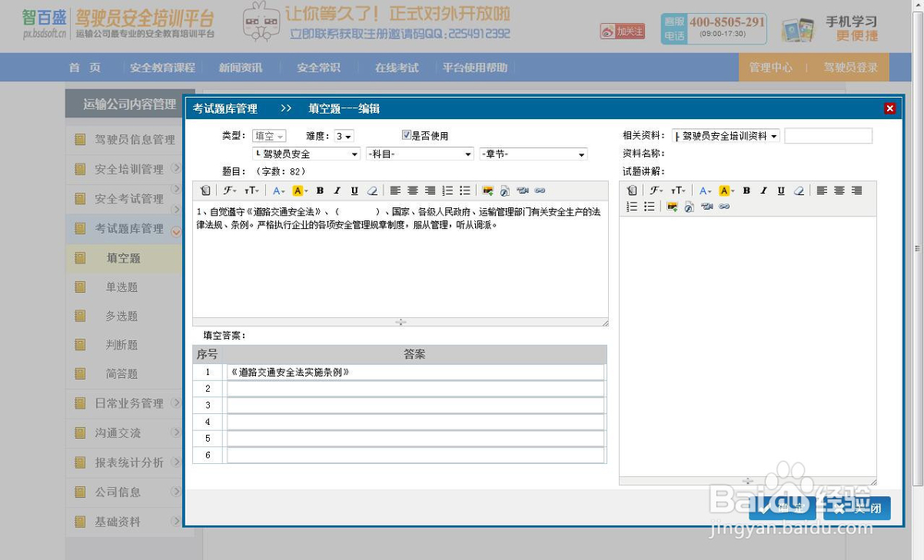
Task: Click the 驾驶员登录 link
Action: (x=851, y=67)
